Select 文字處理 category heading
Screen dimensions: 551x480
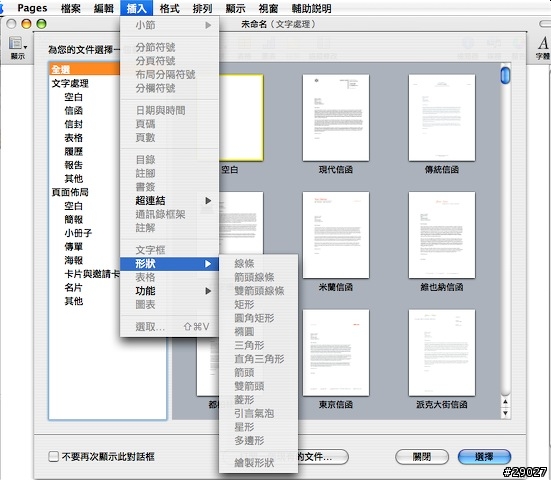coord(70,83)
